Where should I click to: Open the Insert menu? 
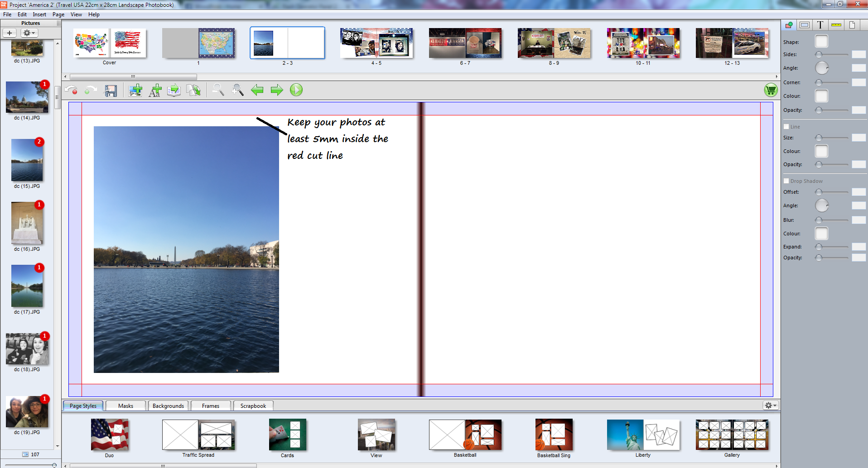39,14
